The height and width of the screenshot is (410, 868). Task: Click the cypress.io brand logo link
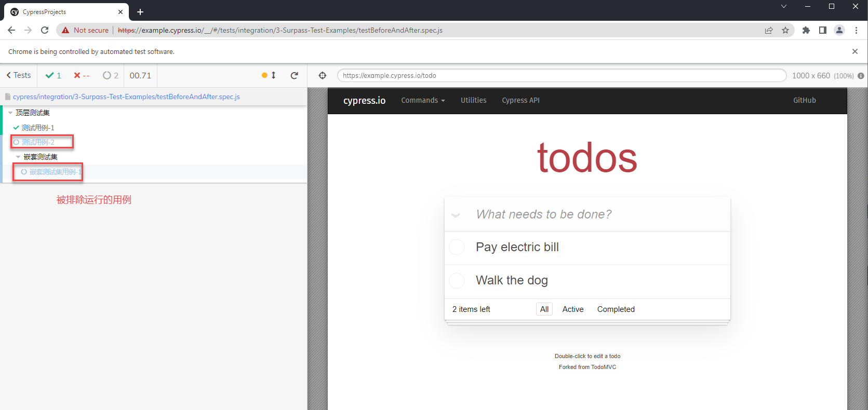tap(364, 100)
